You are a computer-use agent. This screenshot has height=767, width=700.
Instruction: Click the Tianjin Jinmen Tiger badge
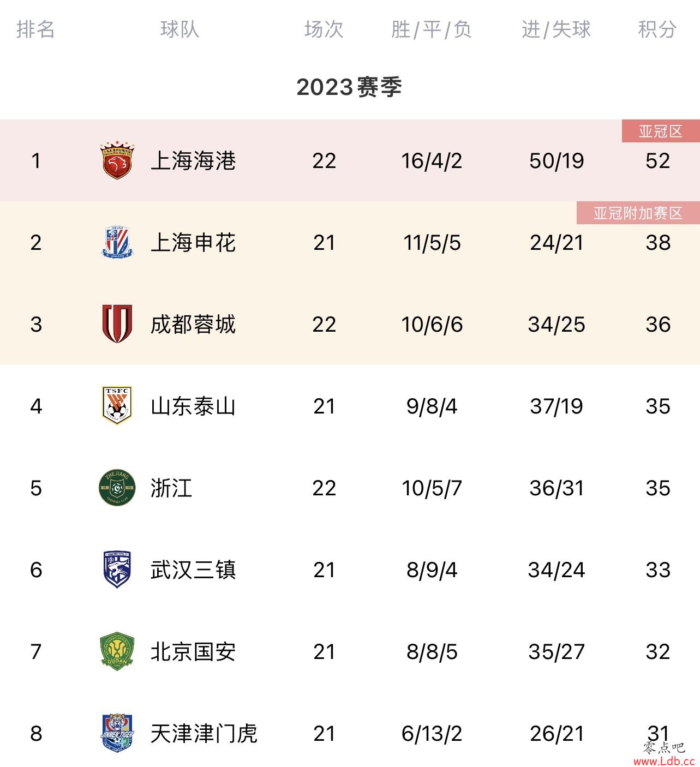(117, 733)
